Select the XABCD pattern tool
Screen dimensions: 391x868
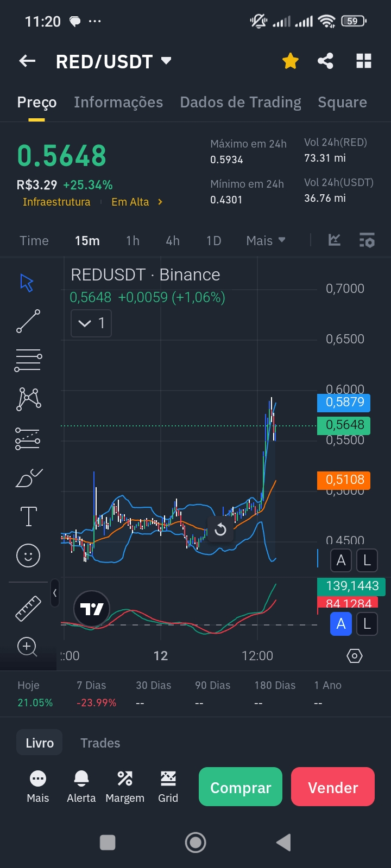[x=29, y=399]
